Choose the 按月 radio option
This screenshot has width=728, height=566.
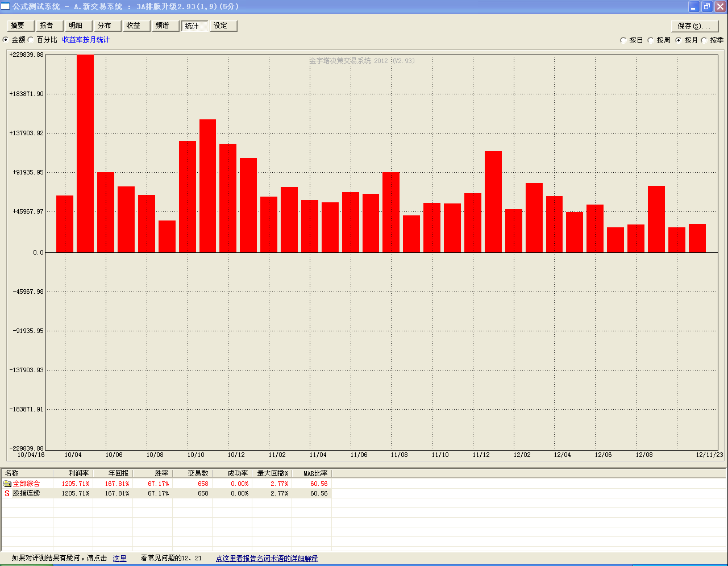[x=678, y=40]
